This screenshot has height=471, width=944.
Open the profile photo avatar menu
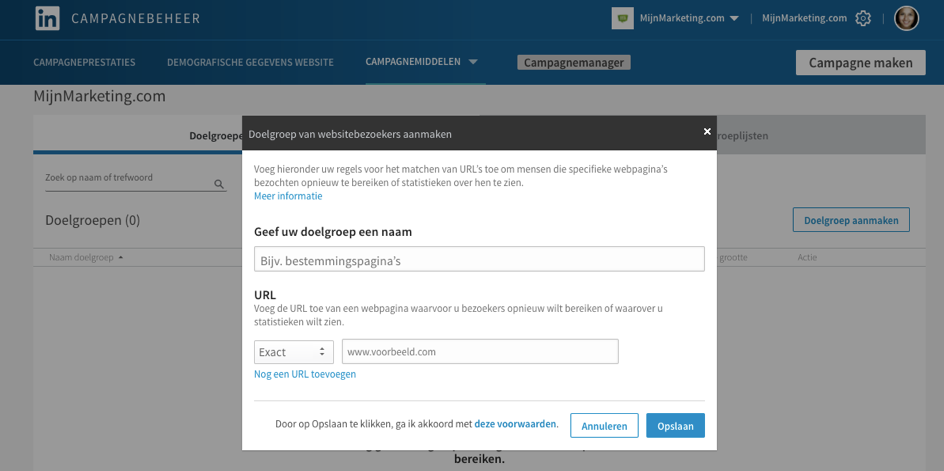coord(906,19)
